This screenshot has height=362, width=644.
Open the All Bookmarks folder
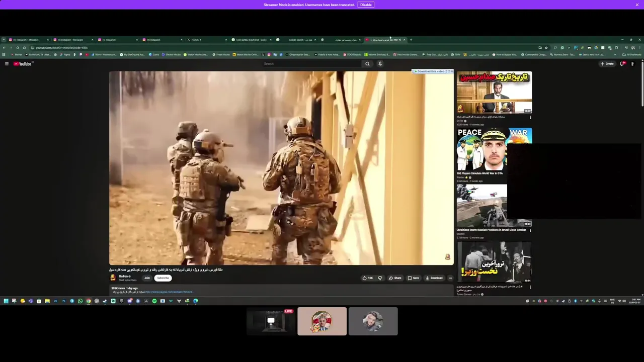[x=632, y=54]
